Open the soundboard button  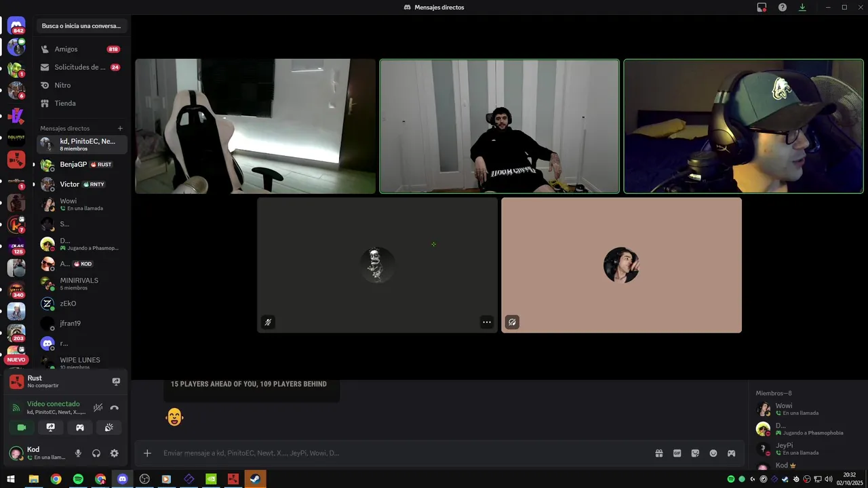coord(108,427)
